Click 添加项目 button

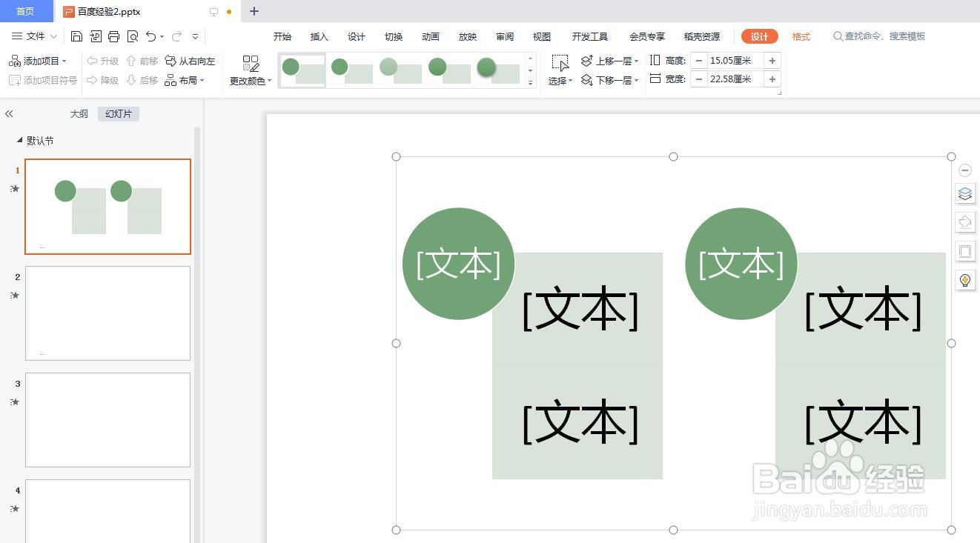[x=38, y=61]
